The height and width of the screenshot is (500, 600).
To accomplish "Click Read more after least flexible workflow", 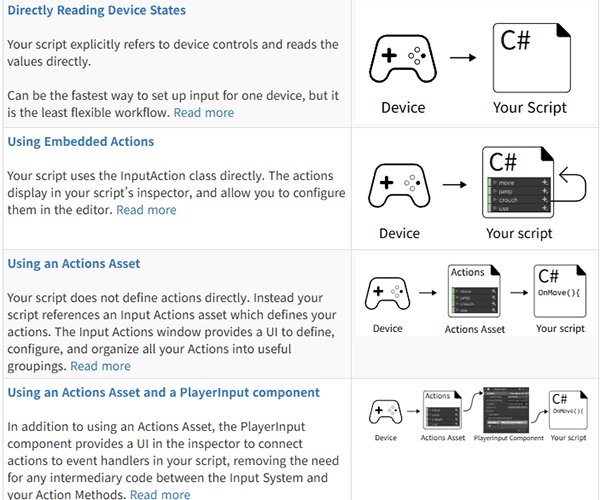I will [204, 113].
